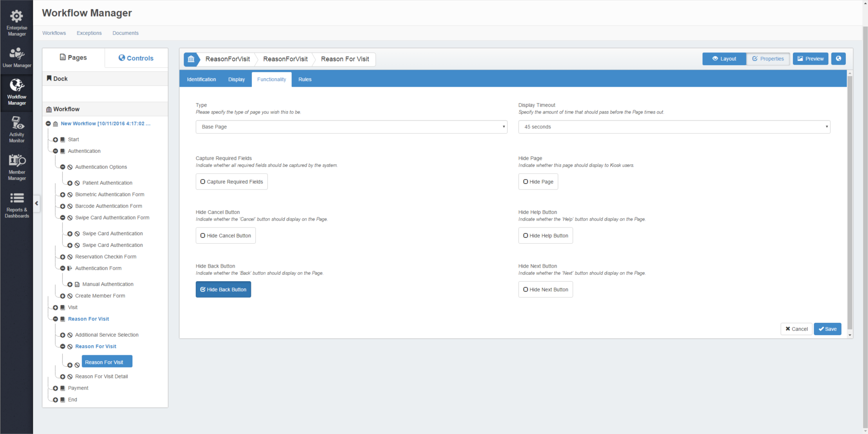The image size is (868, 434).
Task: Expand the Payment node in the workflow tree
Action: click(x=56, y=388)
